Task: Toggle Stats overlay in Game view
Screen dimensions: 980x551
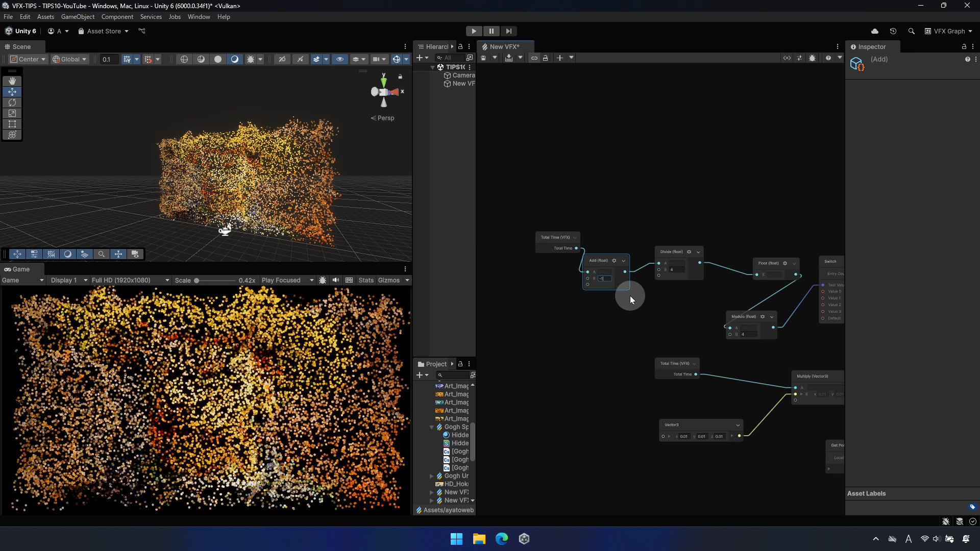Action: click(x=365, y=280)
